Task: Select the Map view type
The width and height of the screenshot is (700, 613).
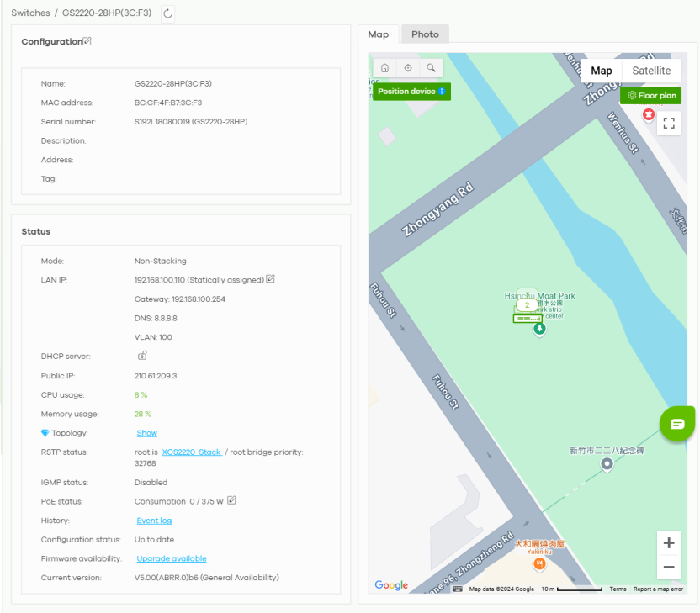Action: (602, 71)
